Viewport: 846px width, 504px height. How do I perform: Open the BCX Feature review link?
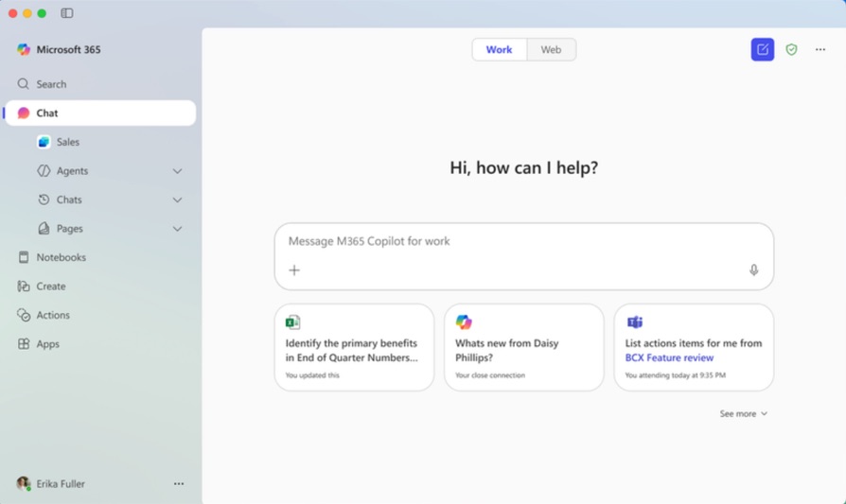(x=669, y=358)
